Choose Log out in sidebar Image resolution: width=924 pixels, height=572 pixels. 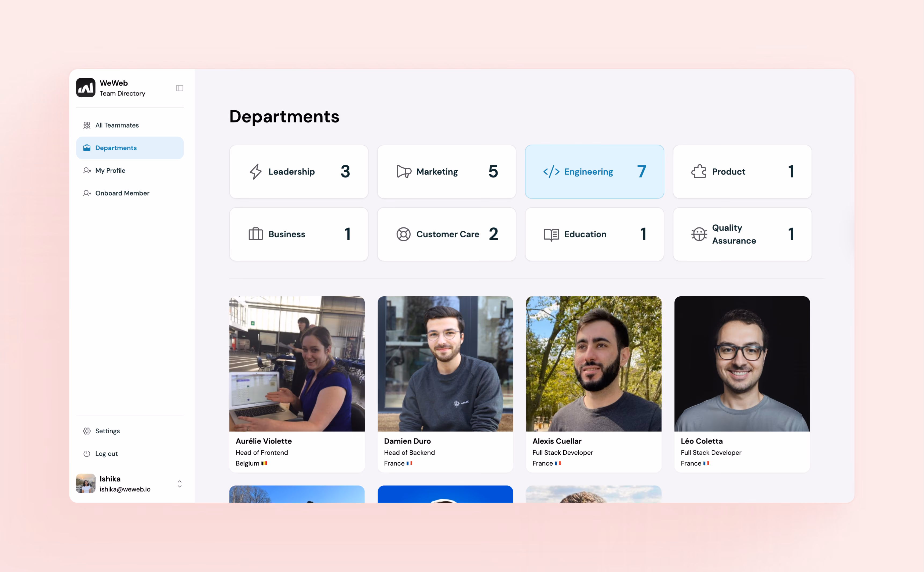coord(130,453)
